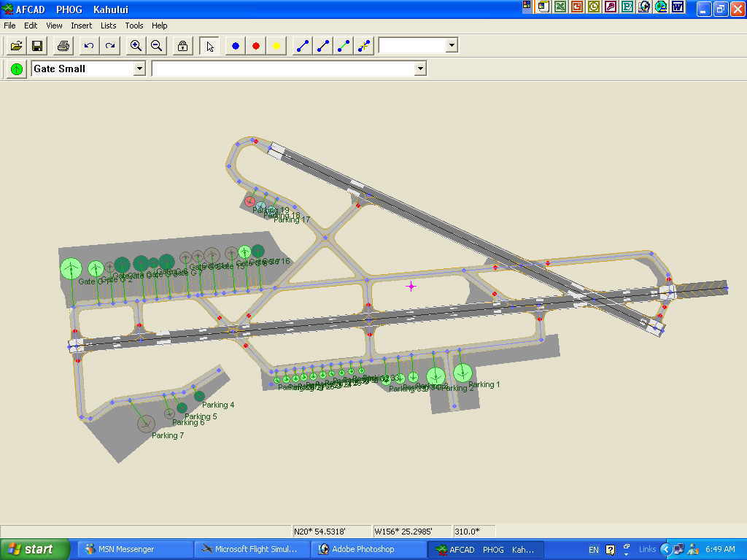
Task: Click the Parking 7 spot on the map
Action: pos(146,423)
